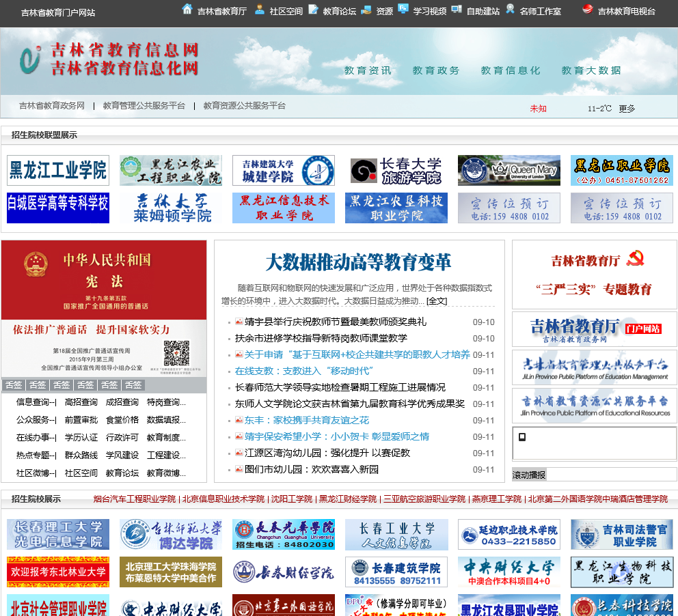Open 学历认证 under 在线办事
Viewport: 678px width, 616px height.
[81, 438]
